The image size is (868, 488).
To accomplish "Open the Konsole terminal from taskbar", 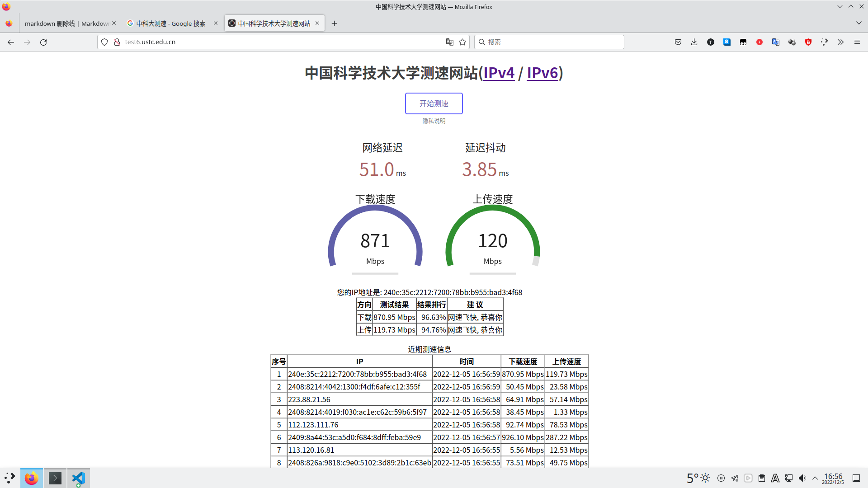I will point(55,478).
